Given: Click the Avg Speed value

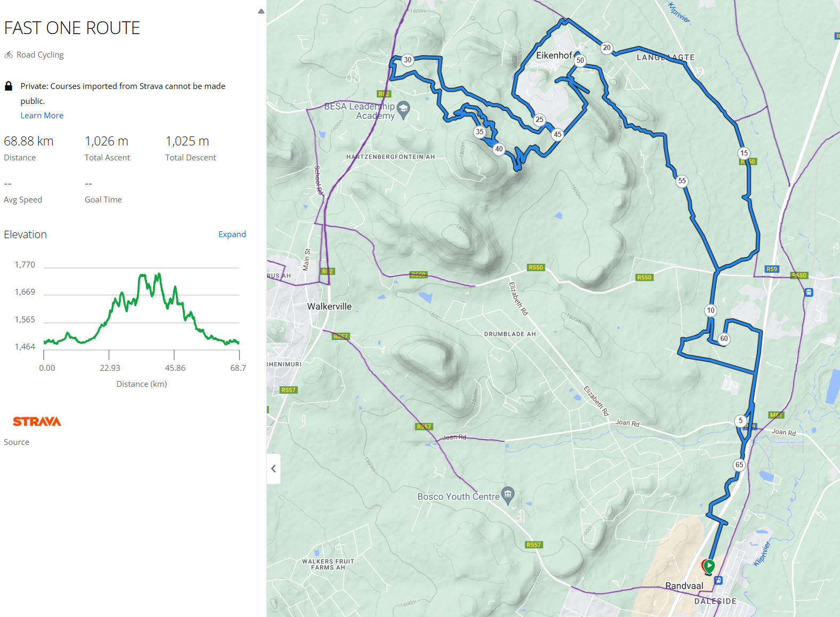Looking at the screenshot, I should (x=7, y=184).
